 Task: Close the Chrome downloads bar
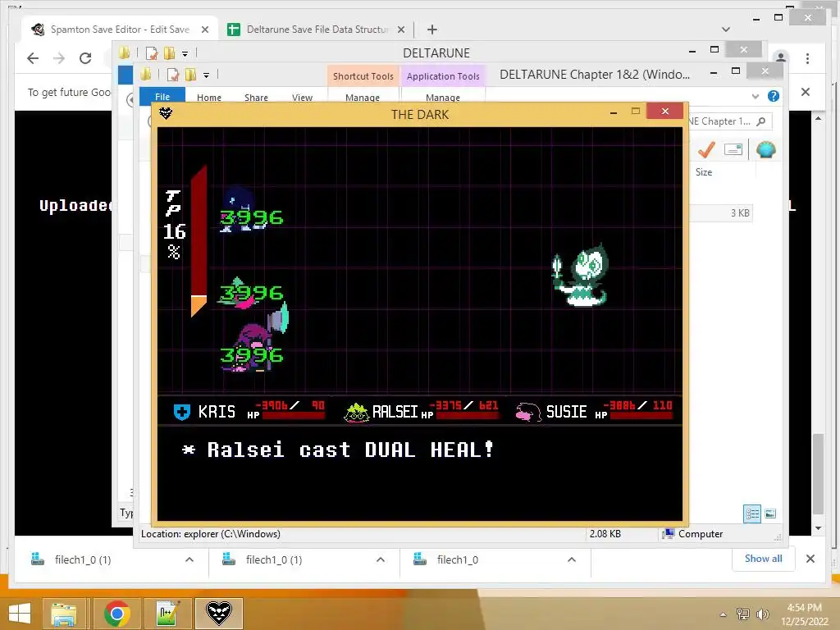810,559
